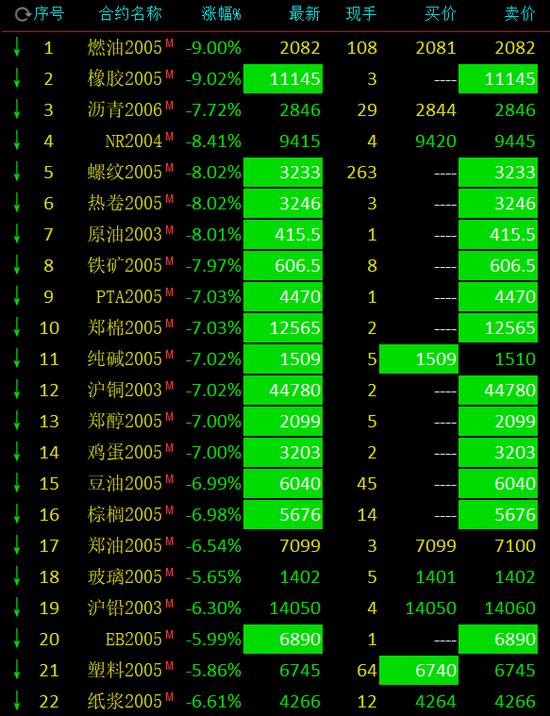Sort by the 涨幅% column header
550x716 pixels.
tap(221, 14)
